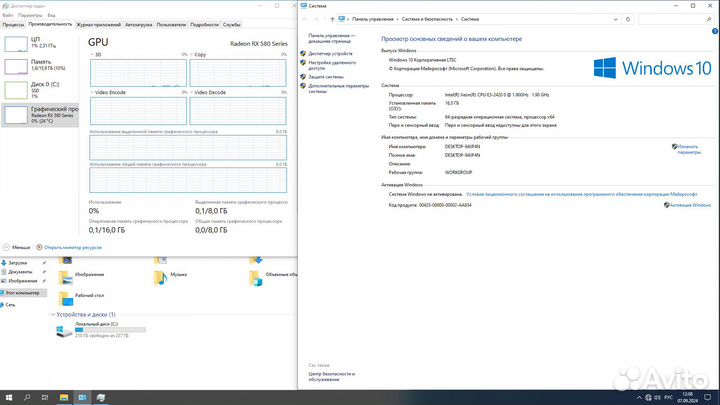Open the notification center icon
This screenshot has width=720, height=405.
tap(708, 398)
